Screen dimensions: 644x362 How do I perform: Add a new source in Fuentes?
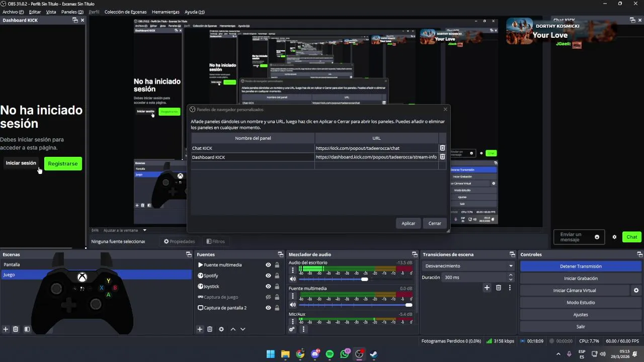point(200,329)
